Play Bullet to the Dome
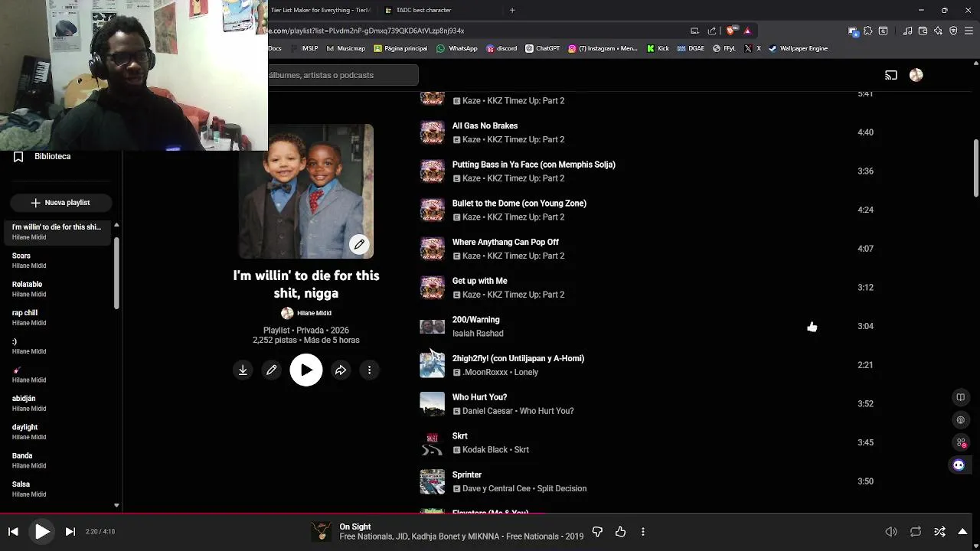This screenshot has height=551, width=980. [432, 210]
